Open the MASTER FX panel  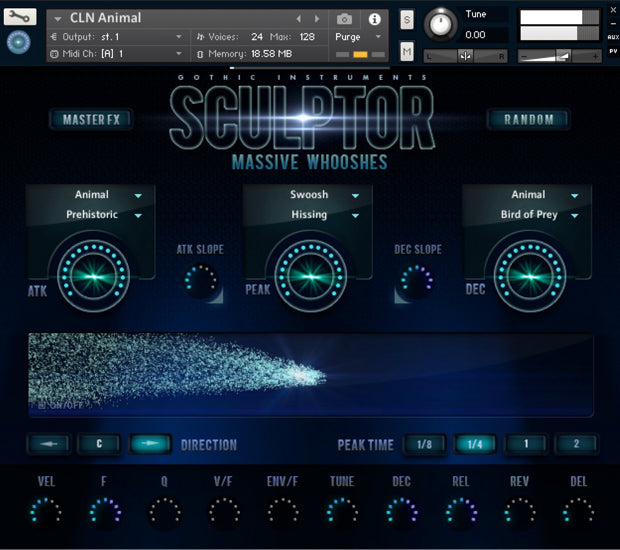[91, 119]
